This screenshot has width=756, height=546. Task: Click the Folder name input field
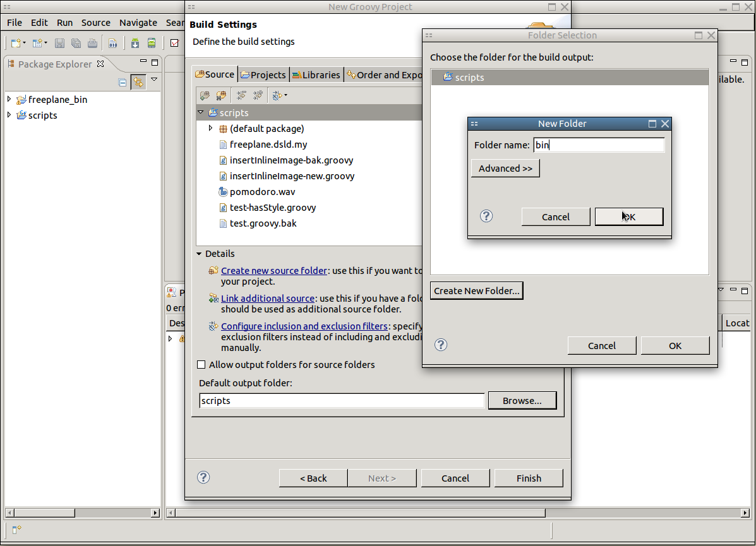[599, 145]
